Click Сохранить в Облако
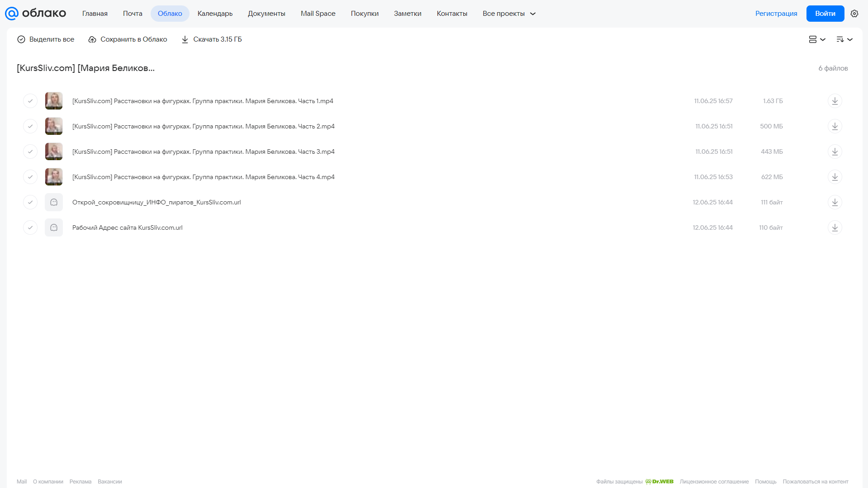868x488 pixels. 128,39
